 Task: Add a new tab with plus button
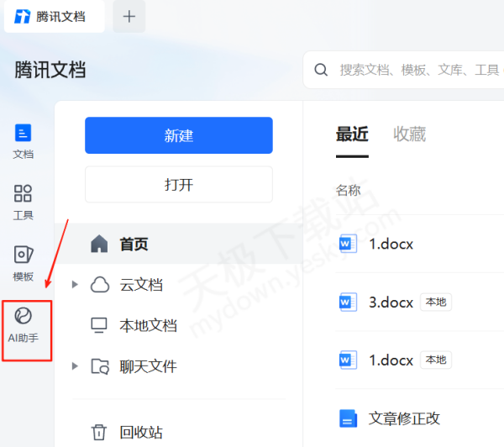pyautogui.click(x=129, y=17)
